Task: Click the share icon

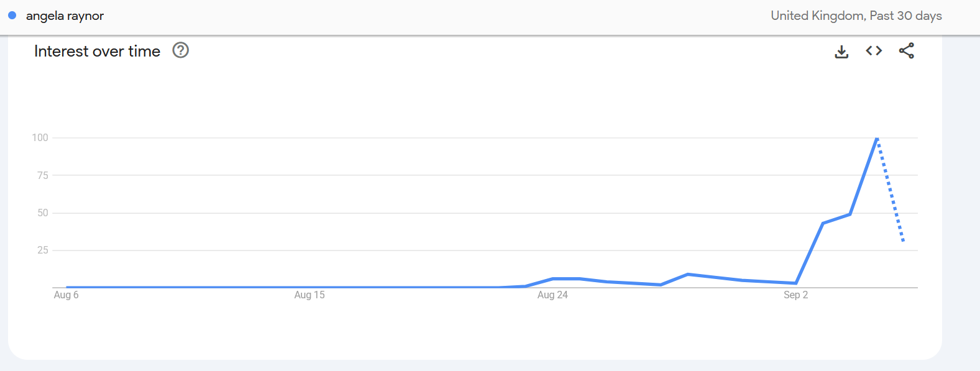Action: [906, 51]
